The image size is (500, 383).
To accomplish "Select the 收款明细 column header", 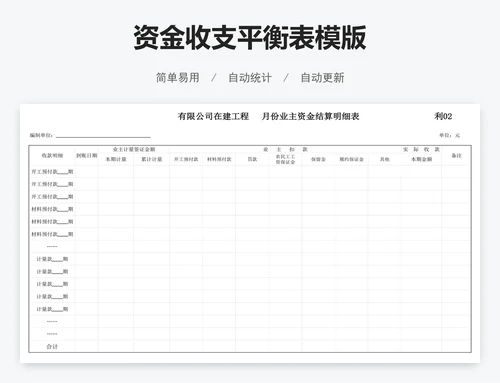I will pos(52,155).
